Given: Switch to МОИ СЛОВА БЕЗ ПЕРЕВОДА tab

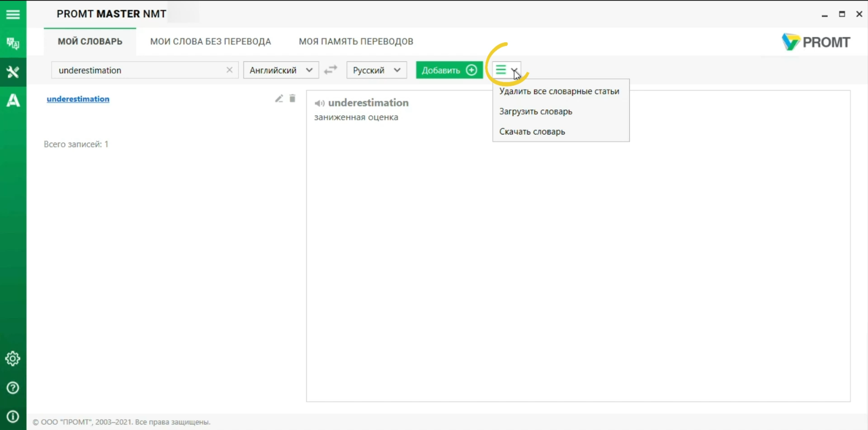Looking at the screenshot, I should point(210,41).
